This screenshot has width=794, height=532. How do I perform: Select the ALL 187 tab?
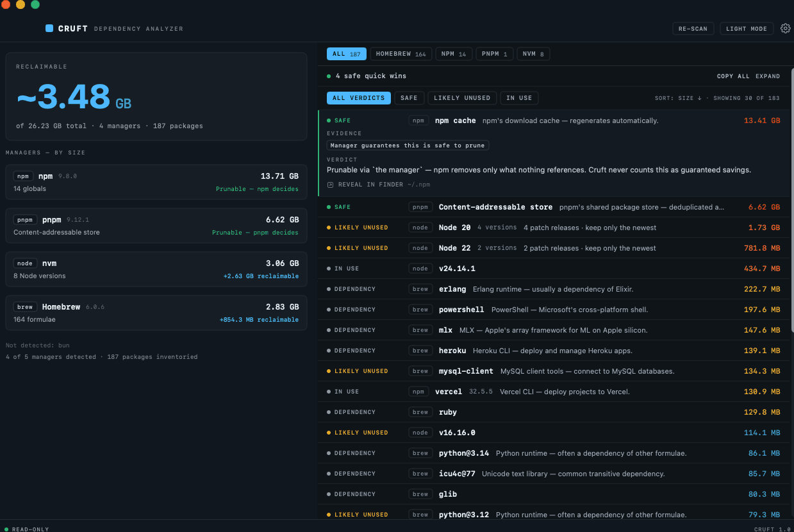[346, 54]
